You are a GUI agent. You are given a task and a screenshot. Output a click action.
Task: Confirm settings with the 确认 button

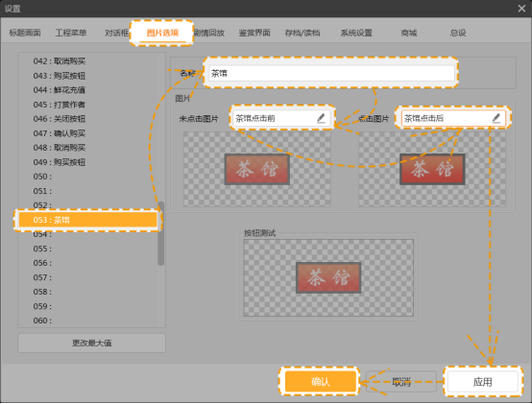point(321,382)
